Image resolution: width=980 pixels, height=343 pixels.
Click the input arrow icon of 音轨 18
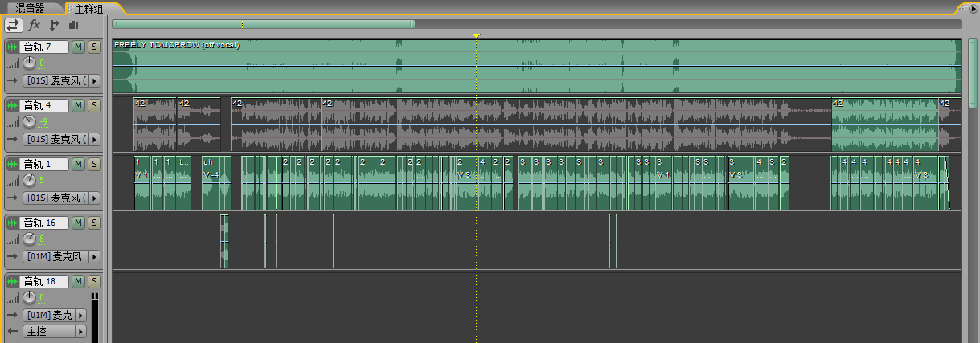13,315
